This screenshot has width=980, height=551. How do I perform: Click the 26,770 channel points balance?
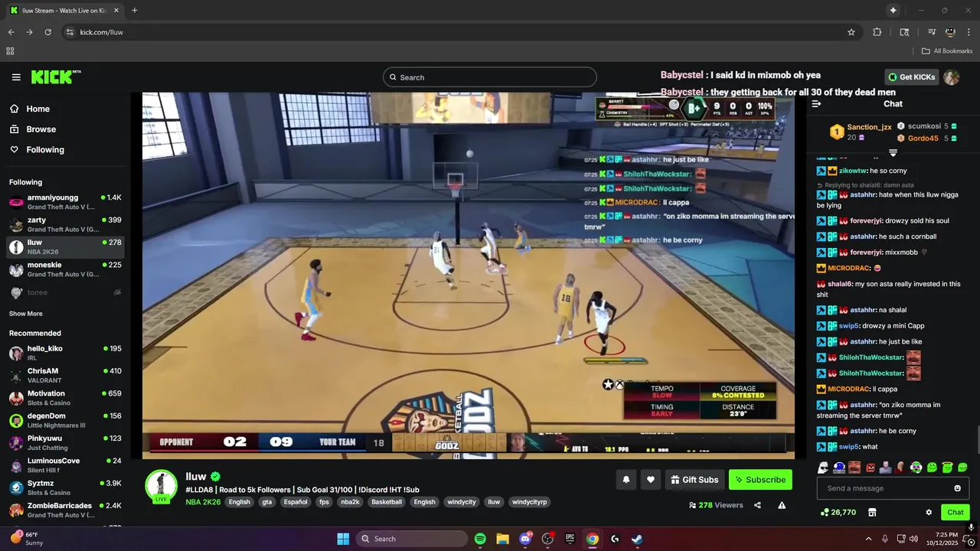coord(838,512)
